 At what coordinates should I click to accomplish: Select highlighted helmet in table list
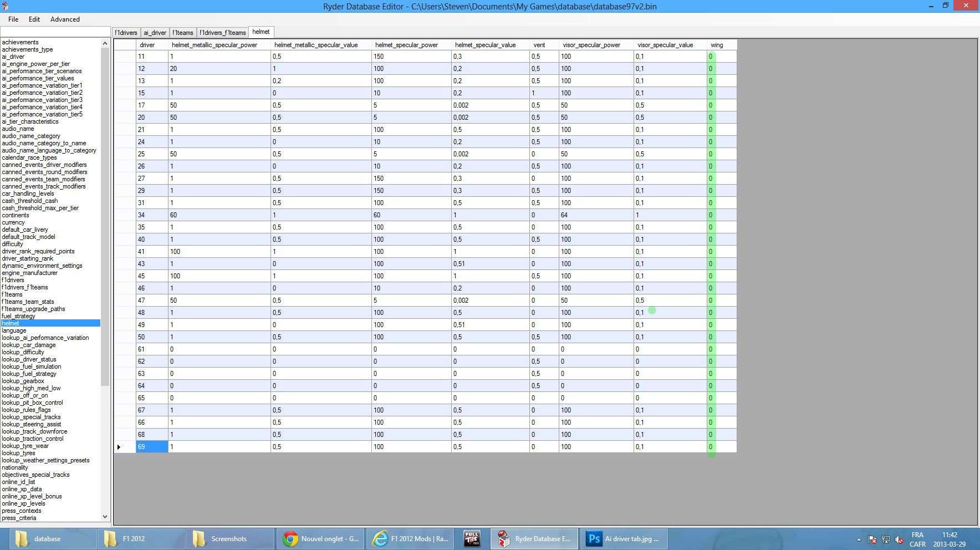coord(50,323)
